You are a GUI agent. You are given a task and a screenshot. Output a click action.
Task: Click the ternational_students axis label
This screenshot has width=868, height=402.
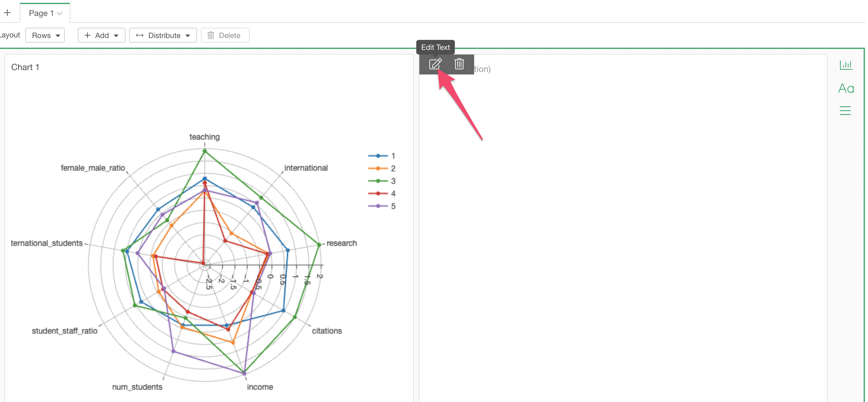pyautogui.click(x=47, y=243)
